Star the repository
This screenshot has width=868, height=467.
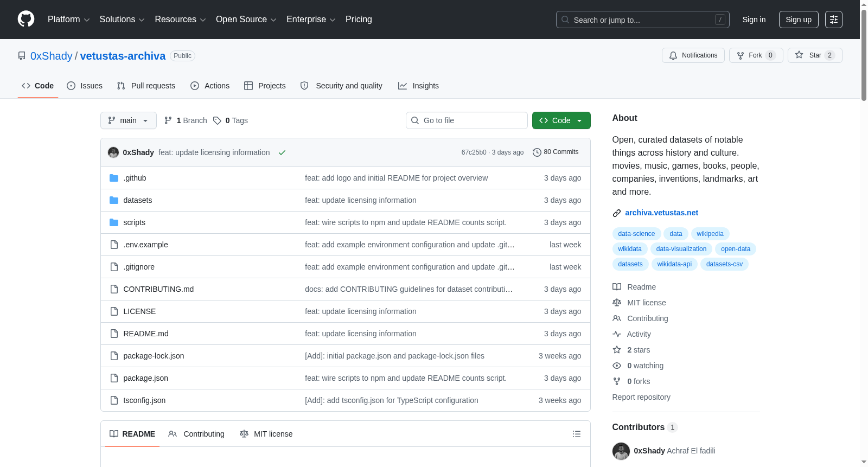(815, 55)
